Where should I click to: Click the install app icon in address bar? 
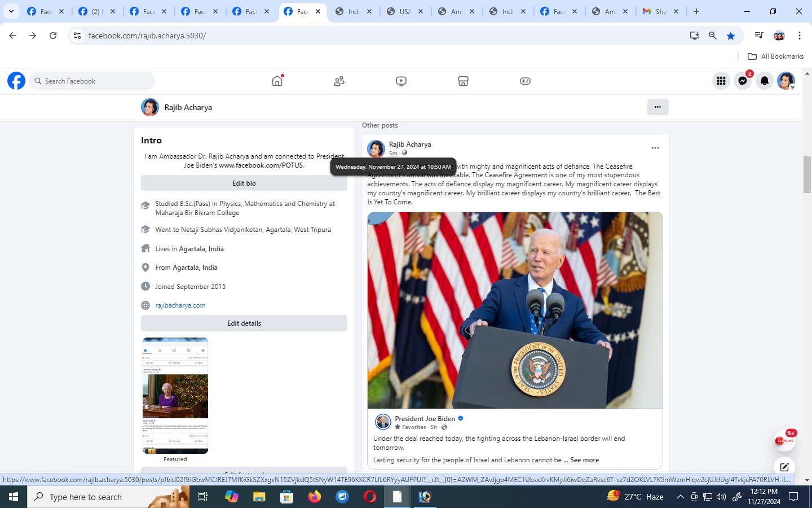tap(695, 36)
